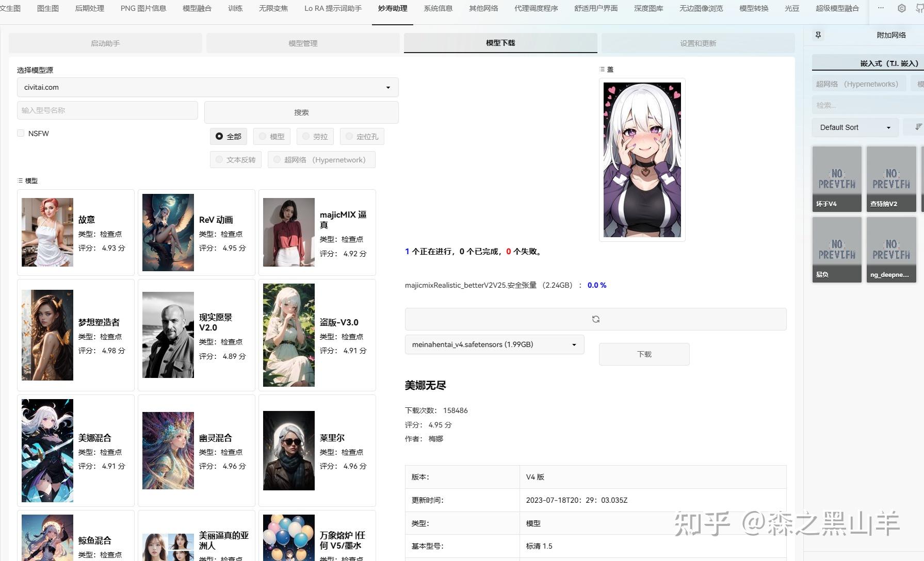Viewport: 924px width, 561px height.
Task: Open the Default Sort dropdown
Action: pos(855,127)
